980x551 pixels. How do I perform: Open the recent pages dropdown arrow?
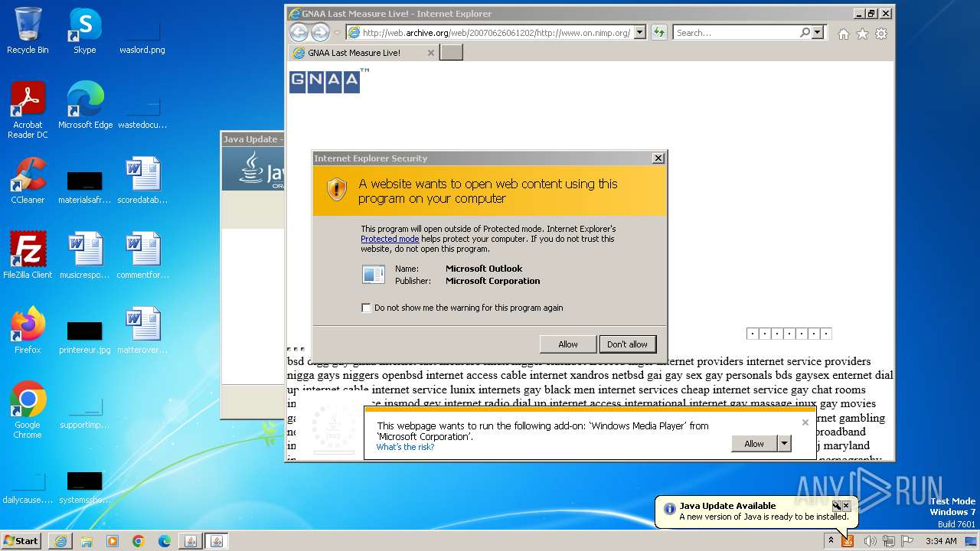tap(337, 33)
